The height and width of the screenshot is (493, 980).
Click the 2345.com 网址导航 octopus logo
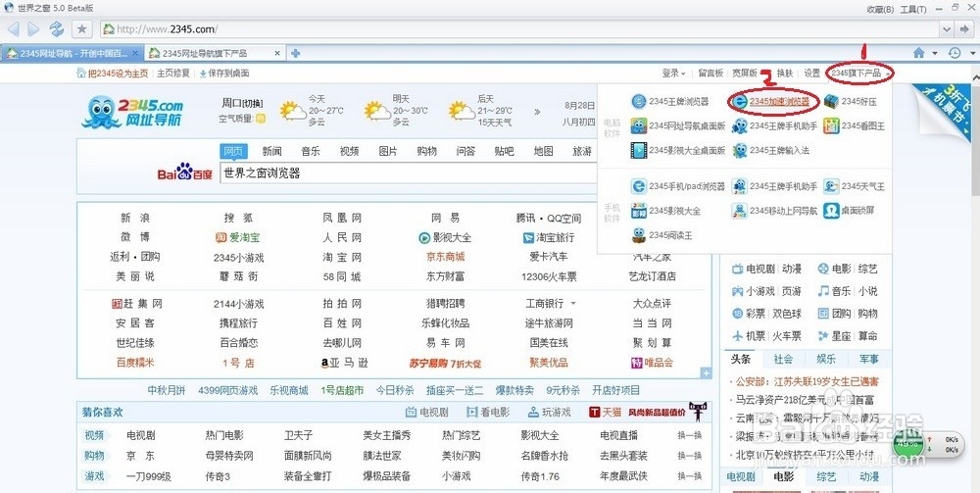tap(133, 112)
